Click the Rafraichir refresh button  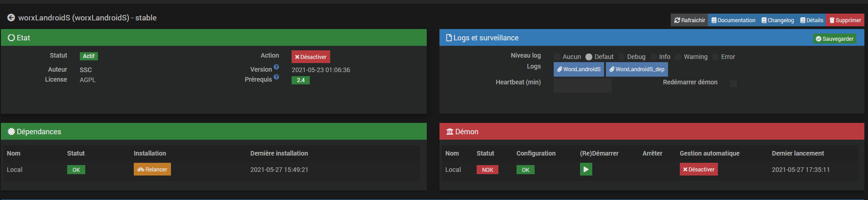(689, 20)
